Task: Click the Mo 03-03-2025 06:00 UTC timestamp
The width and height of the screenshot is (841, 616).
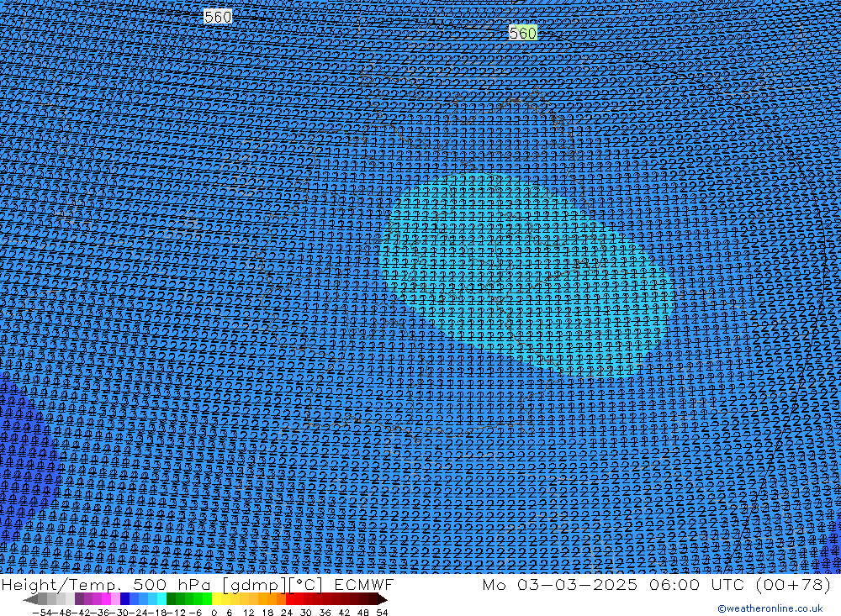Action: [657, 584]
